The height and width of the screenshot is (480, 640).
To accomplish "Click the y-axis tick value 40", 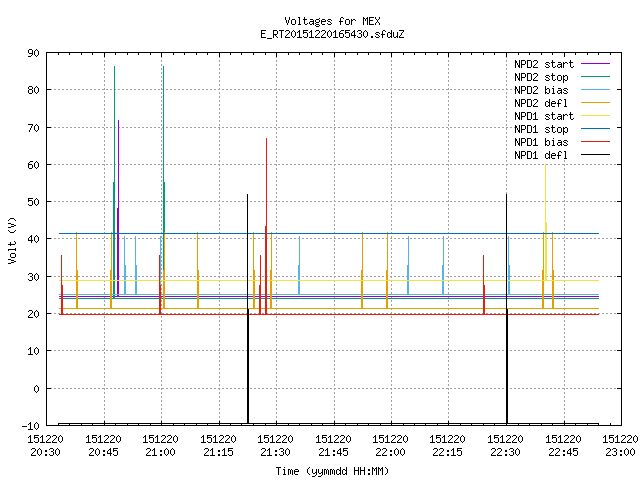I will (34, 239).
